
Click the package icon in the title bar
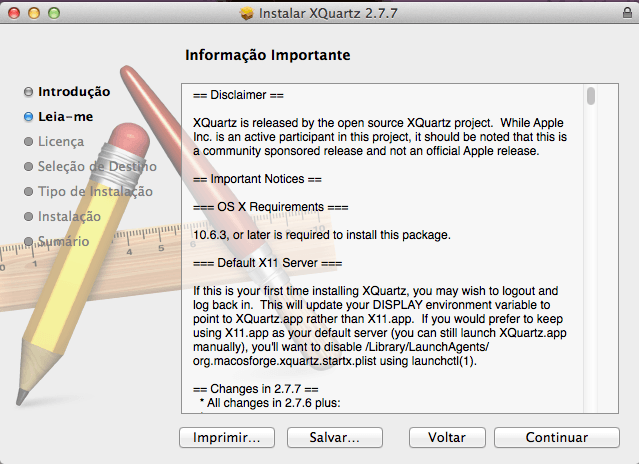[x=247, y=16]
